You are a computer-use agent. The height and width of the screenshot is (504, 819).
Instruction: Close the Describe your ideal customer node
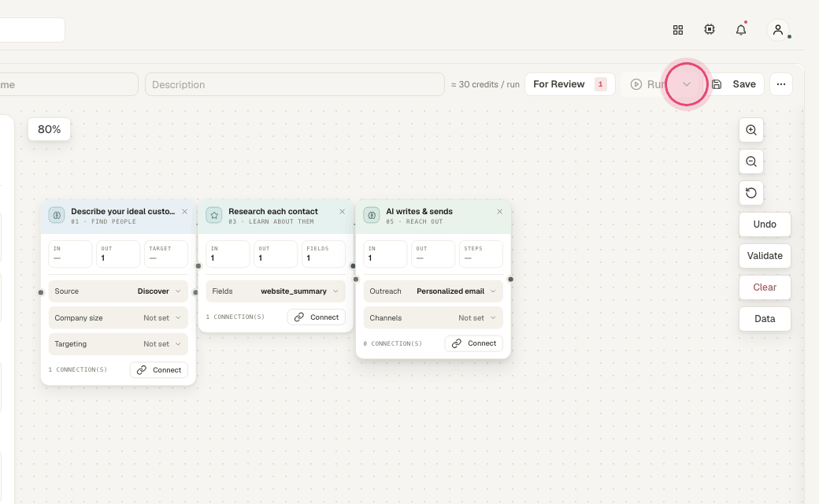click(184, 212)
